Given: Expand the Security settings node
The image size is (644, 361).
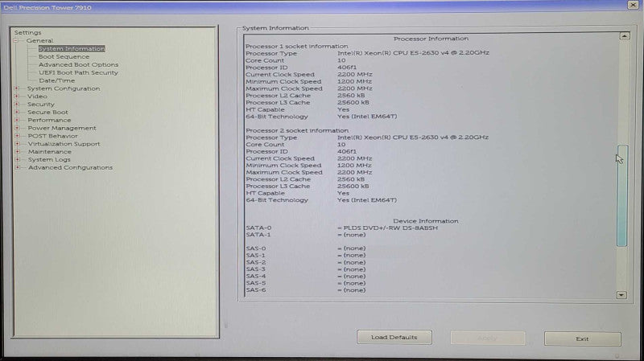Looking at the screenshot, I should 17,105.
